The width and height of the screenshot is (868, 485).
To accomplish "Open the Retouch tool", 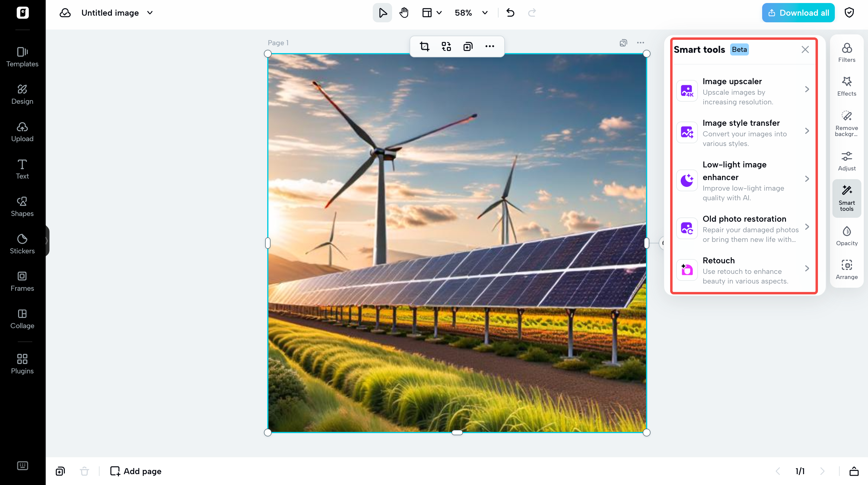I will point(743,270).
